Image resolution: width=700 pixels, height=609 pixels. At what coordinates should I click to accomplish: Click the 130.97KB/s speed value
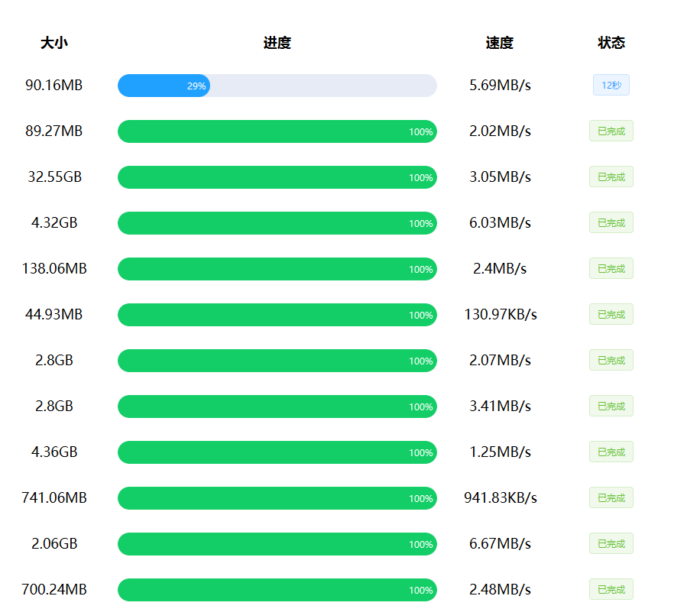[x=501, y=314]
